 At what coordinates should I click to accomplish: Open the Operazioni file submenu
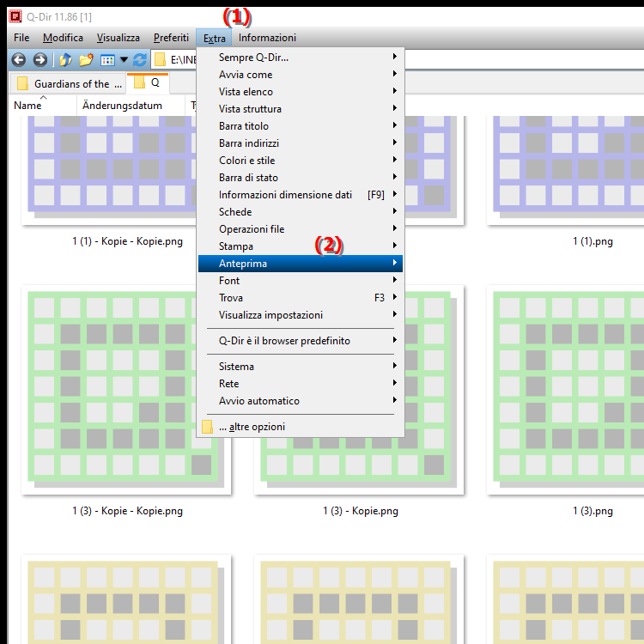point(301,229)
